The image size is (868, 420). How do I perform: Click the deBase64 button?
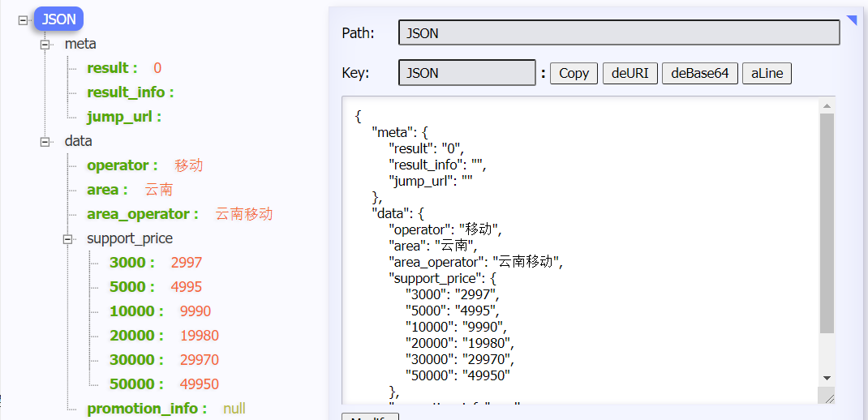pos(700,73)
